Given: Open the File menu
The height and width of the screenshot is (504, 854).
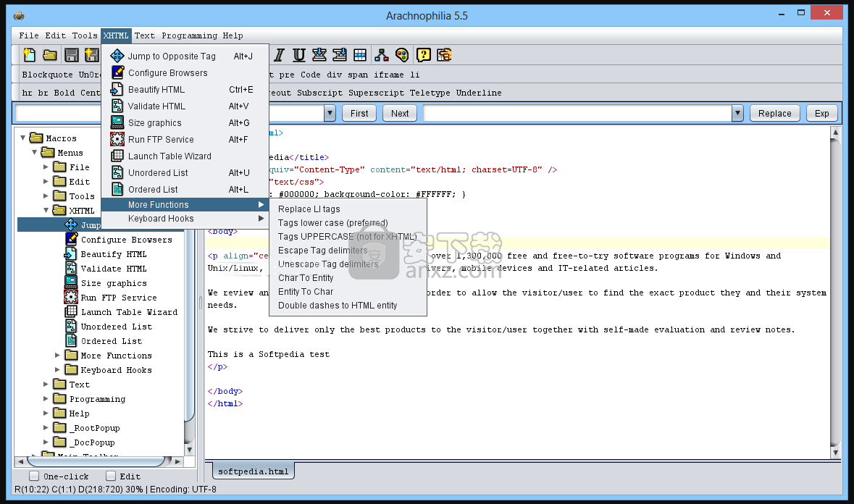Looking at the screenshot, I should pos(29,35).
